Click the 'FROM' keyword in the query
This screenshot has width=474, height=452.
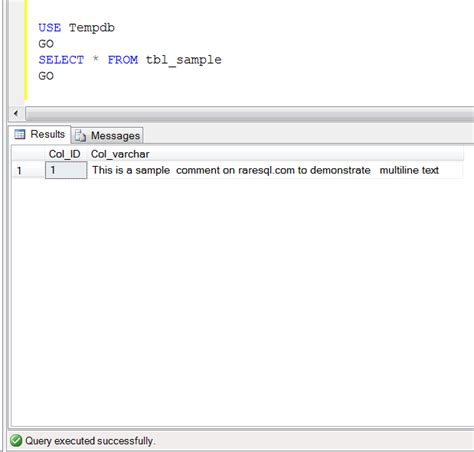(123, 60)
